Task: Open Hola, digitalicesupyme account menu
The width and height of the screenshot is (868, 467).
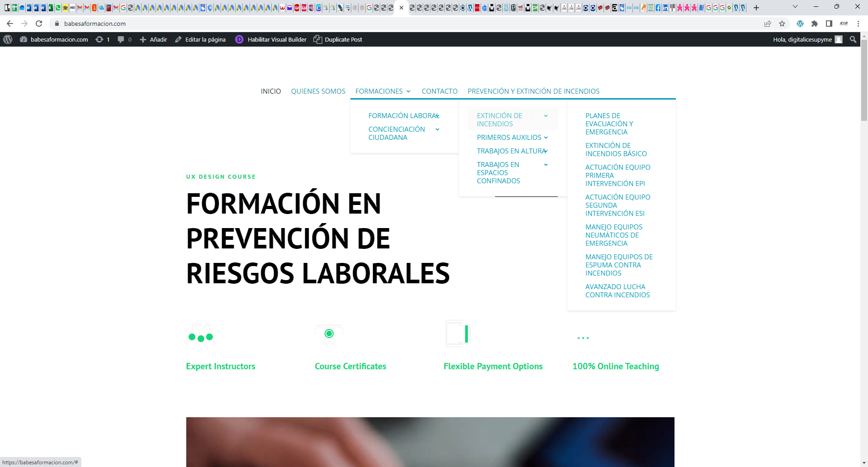Action: coord(807,39)
